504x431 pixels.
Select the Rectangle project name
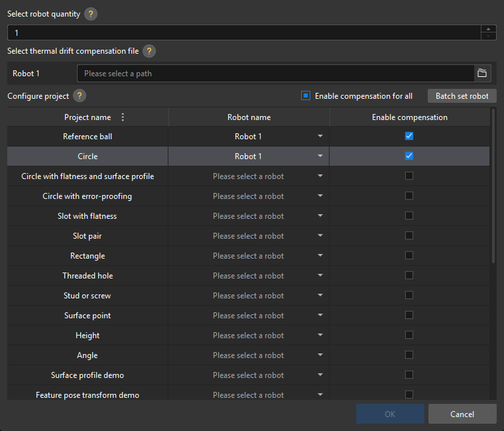88,256
